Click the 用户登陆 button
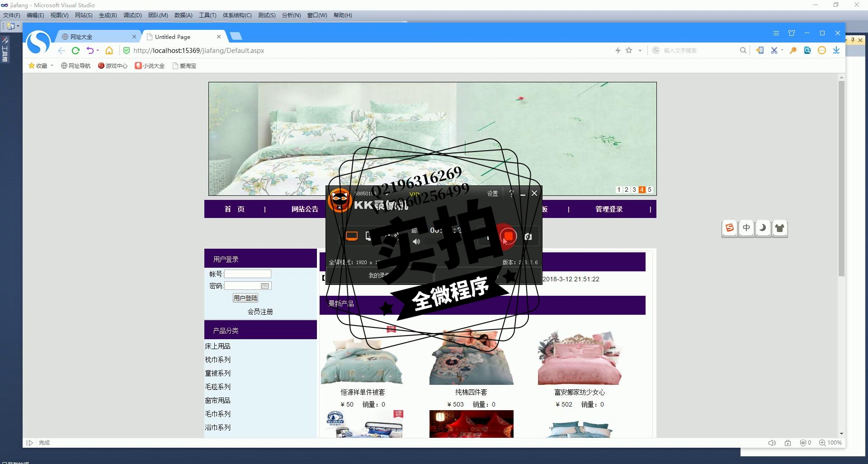Screen dimensions: 868x464 [x=245, y=298]
